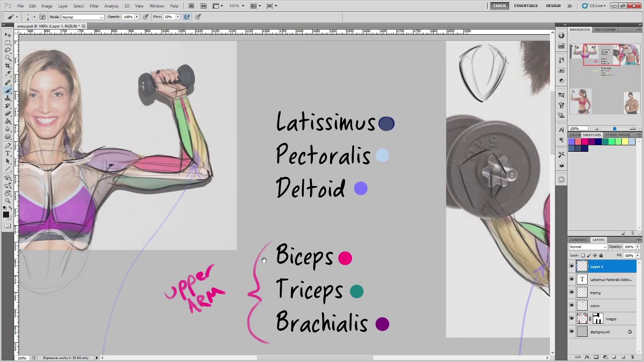Screen dimensions: 644x362
Task: Open layer Fill arrow
Action: click(x=638, y=255)
